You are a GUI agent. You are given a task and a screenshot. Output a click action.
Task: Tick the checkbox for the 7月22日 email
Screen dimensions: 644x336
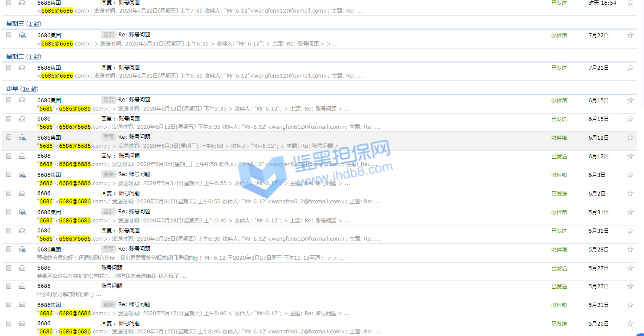coord(9,35)
